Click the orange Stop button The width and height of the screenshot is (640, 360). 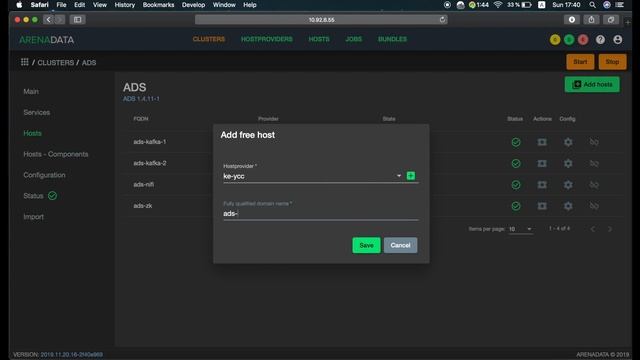tap(612, 62)
